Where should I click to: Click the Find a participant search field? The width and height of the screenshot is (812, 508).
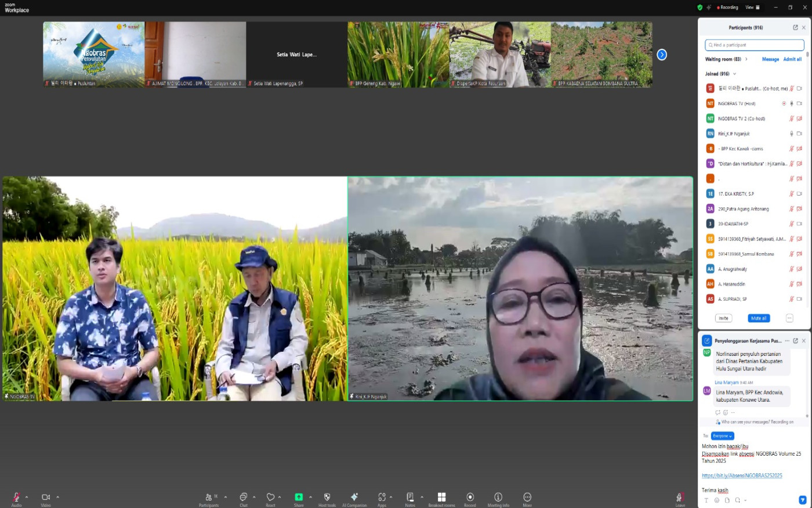tap(755, 45)
